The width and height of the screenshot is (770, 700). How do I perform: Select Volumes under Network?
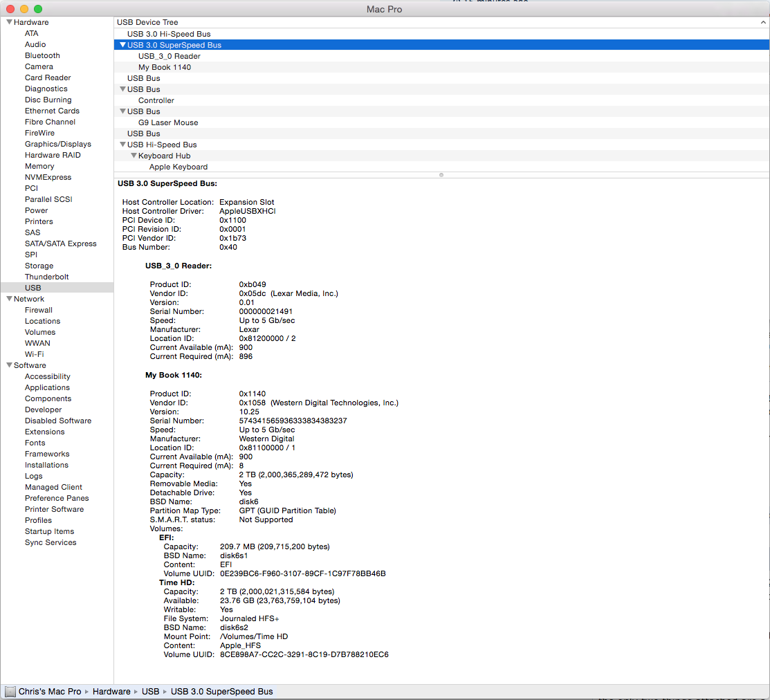(x=40, y=332)
